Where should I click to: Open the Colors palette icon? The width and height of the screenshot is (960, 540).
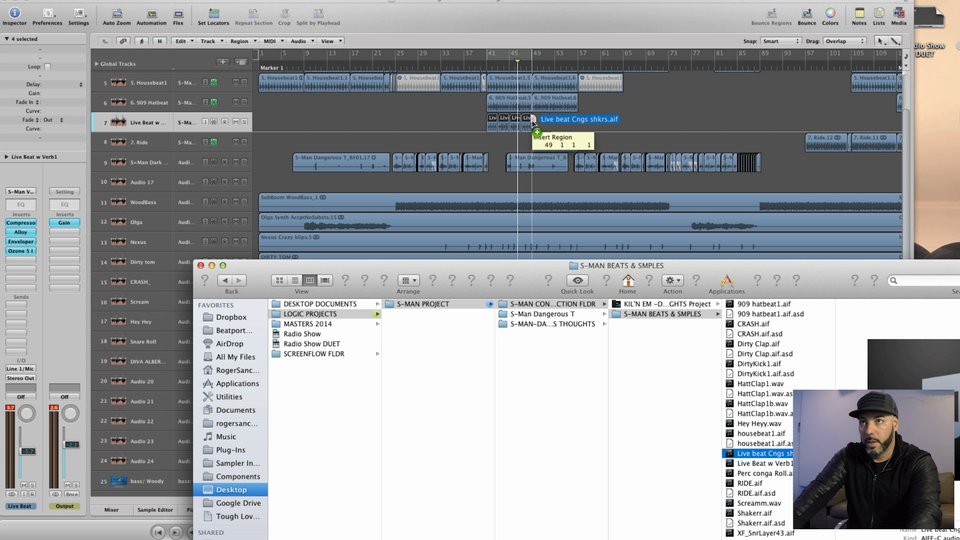[830, 13]
